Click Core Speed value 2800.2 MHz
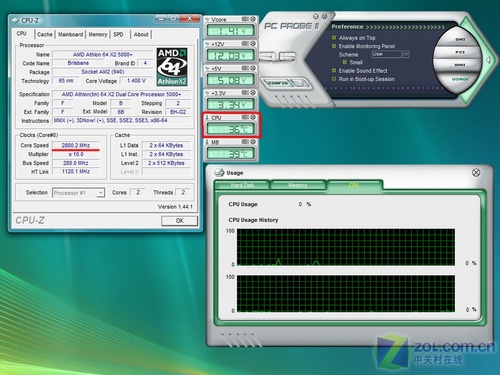Viewport: 500px width, 375px height. point(76,145)
